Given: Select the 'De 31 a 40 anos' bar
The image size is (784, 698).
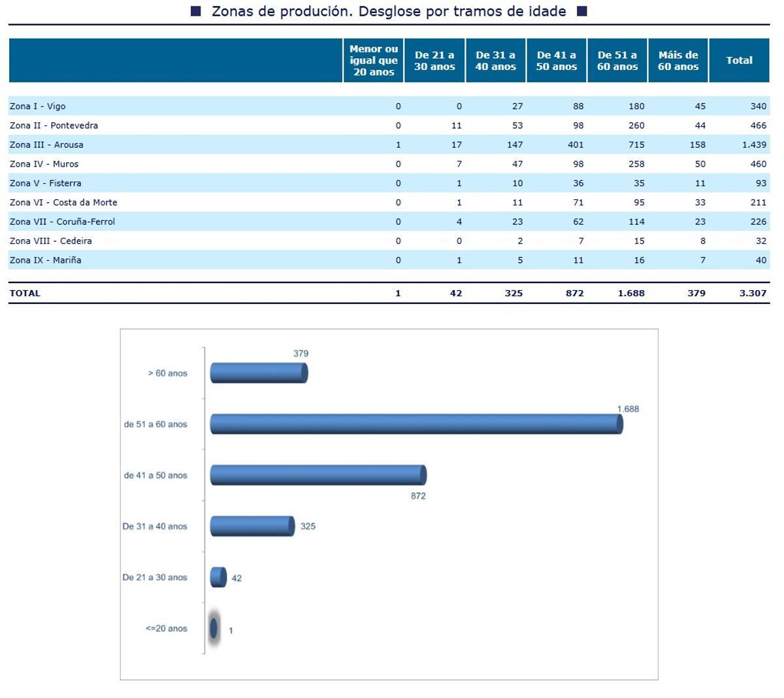Looking at the screenshot, I should pyautogui.click(x=252, y=526).
